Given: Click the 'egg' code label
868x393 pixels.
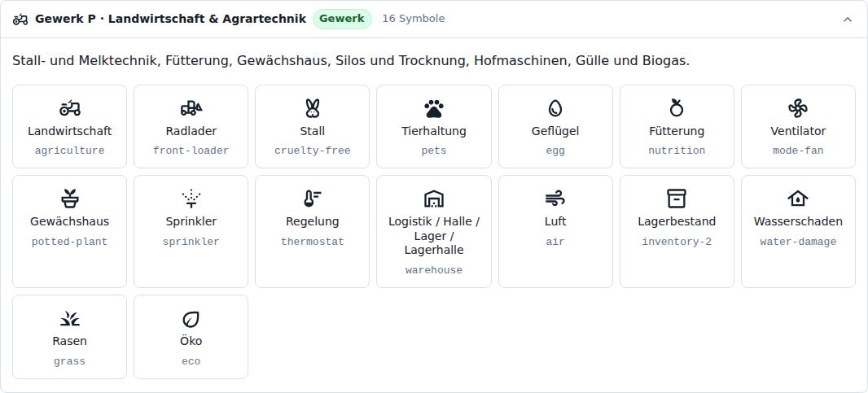Looking at the screenshot, I should 555,151.
